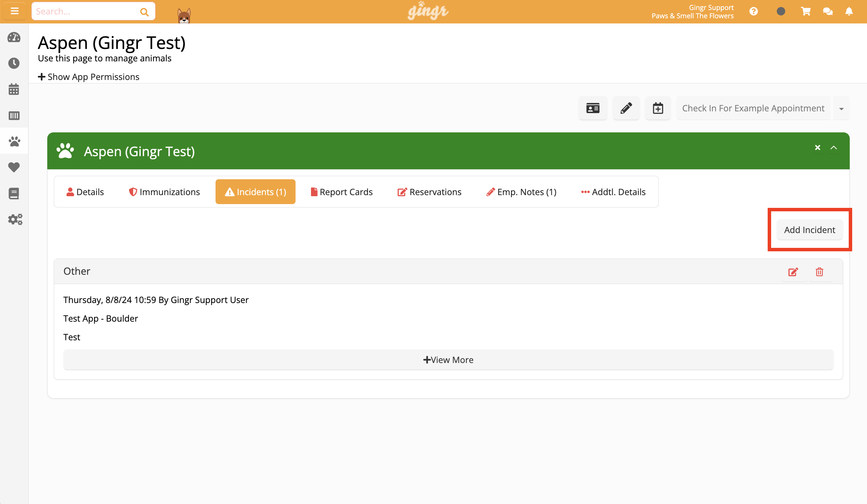
Task: Click the incident date 'Thursday, 8/8/24 10:59' line
Action: 156,300
